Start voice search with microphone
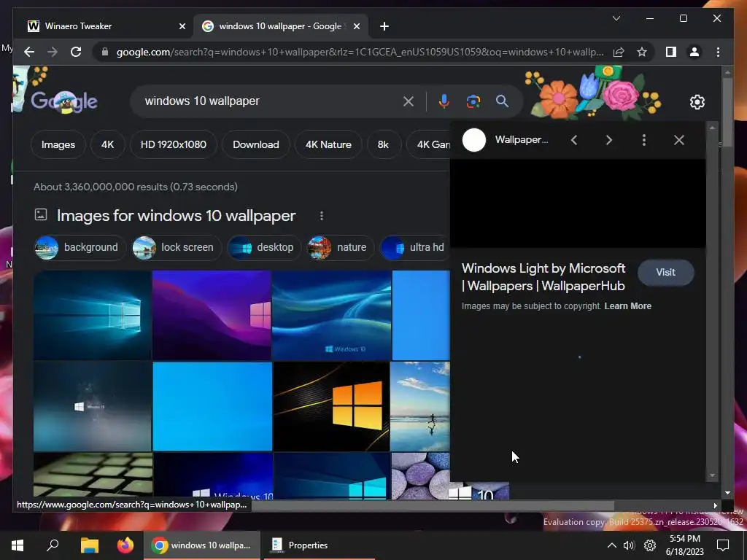 (444, 101)
